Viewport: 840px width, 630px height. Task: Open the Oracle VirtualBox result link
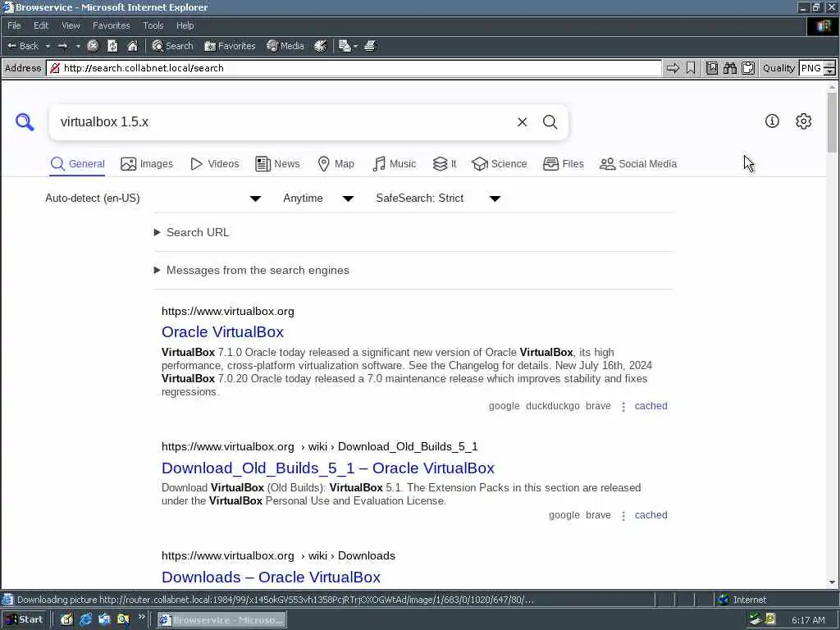(x=222, y=332)
